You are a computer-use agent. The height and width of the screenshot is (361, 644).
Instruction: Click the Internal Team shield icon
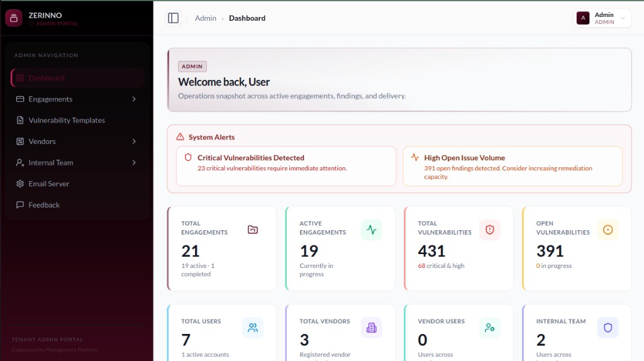(608, 328)
